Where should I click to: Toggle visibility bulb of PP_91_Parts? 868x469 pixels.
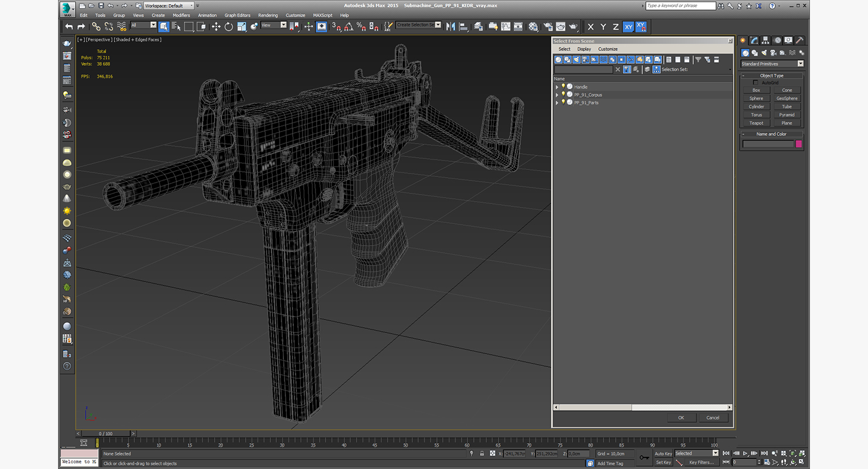click(563, 102)
